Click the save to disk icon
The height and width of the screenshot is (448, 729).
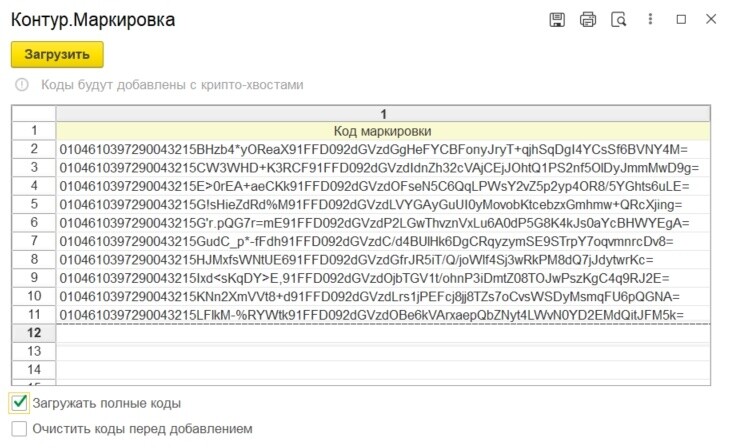(x=557, y=20)
